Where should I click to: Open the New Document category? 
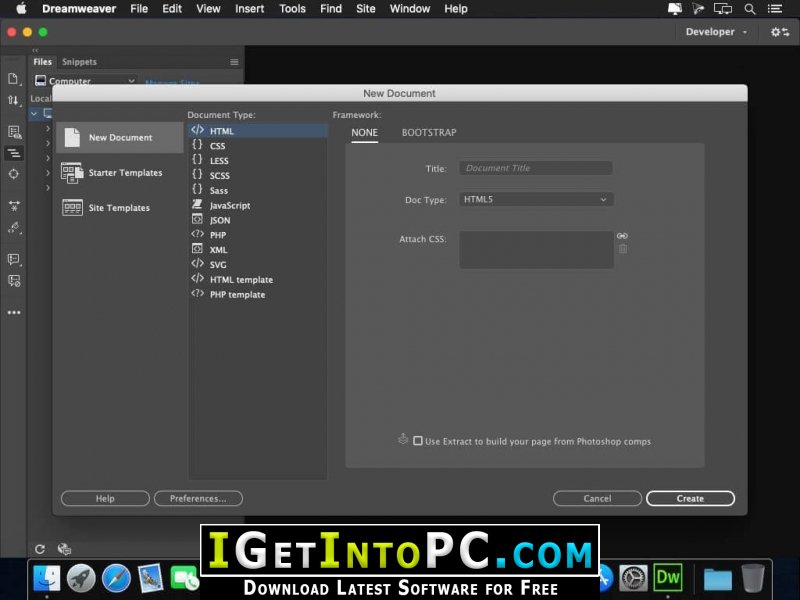[120, 137]
